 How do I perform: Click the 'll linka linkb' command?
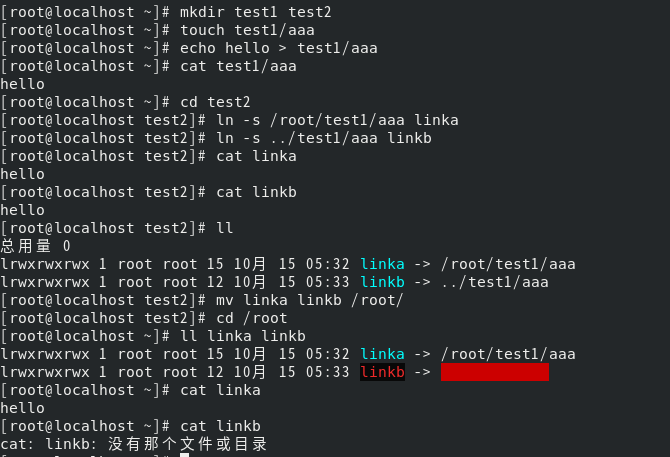click(x=242, y=336)
